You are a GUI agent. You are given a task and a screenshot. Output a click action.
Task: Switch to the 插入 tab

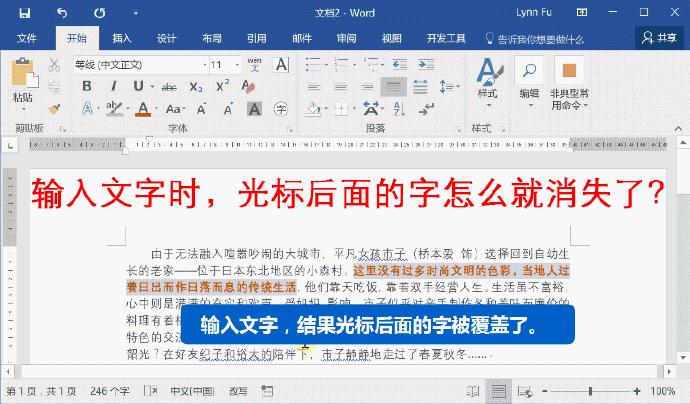coord(122,38)
